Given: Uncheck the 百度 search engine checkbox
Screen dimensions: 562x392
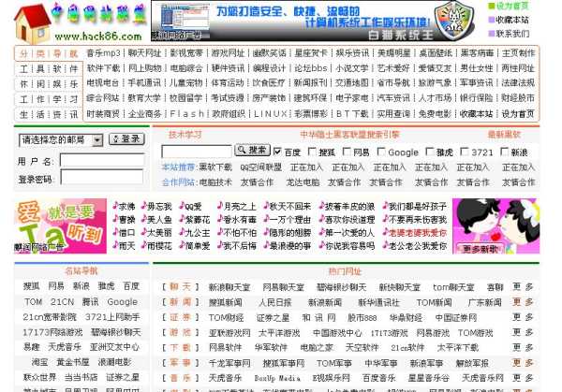Looking at the screenshot, I should tap(276, 152).
